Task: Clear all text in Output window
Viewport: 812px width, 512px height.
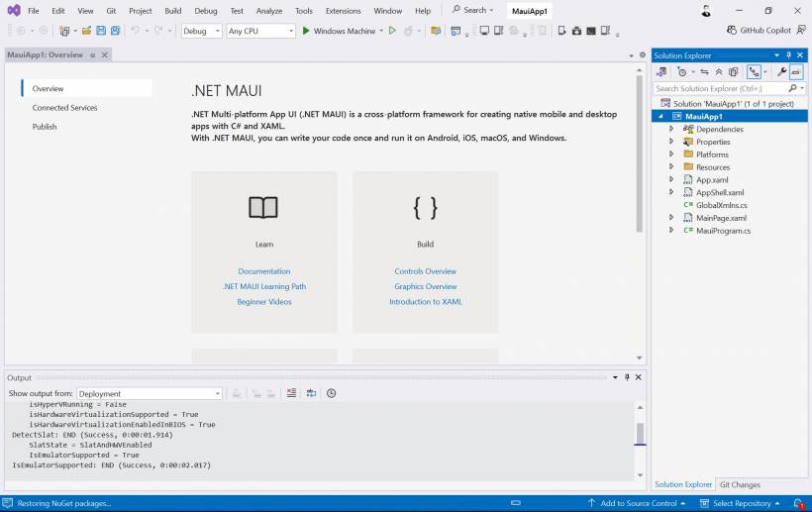Action: 291,393
